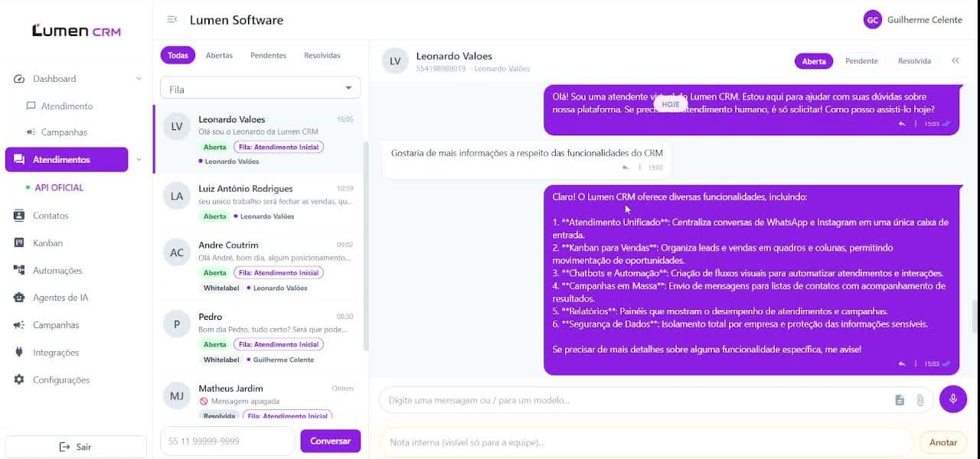Viewport: 980px width, 459px height.
Task: Open three-dot options on 'Gostaria de mais informações' message
Action: point(639,168)
